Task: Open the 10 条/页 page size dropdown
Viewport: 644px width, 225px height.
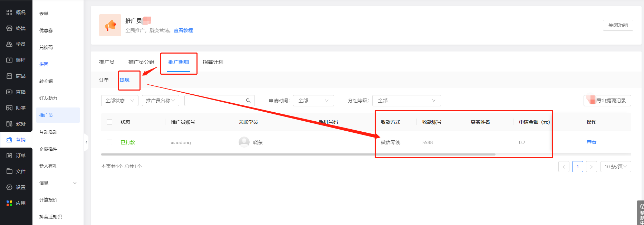Action: point(616,167)
